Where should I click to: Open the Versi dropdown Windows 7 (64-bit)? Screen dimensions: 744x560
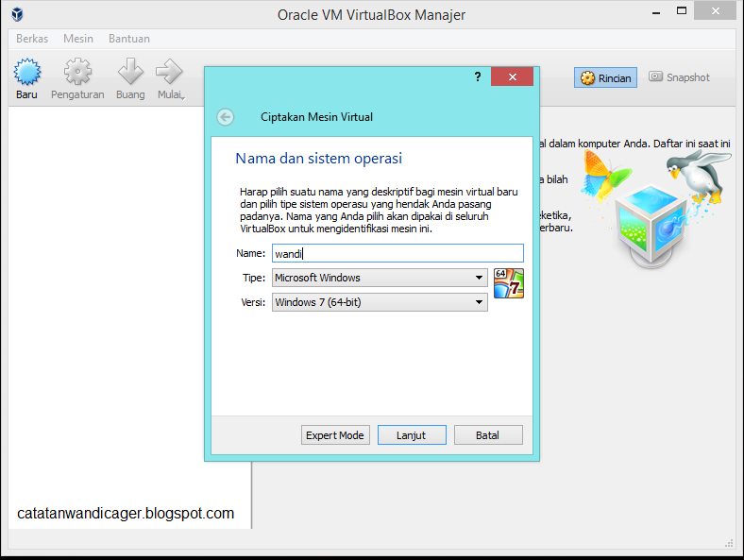click(380, 302)
